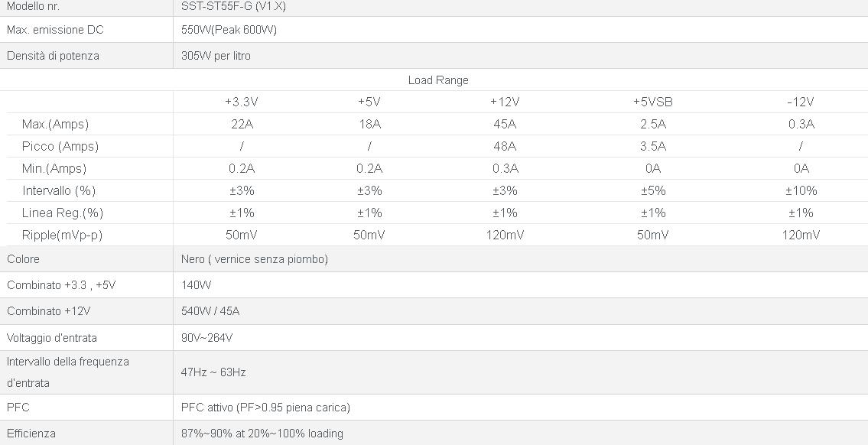Click the Max.(Amps) row label
The height and width of the screenshot is (445, 868).
[x=55, y=124]
